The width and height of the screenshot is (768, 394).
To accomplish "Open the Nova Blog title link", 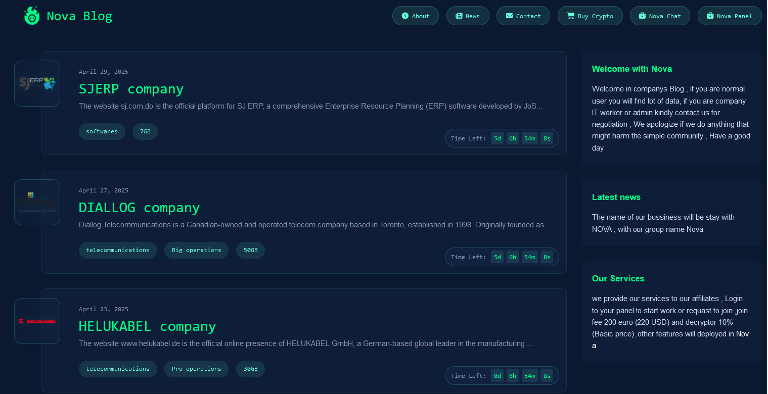I will (79, 16).
